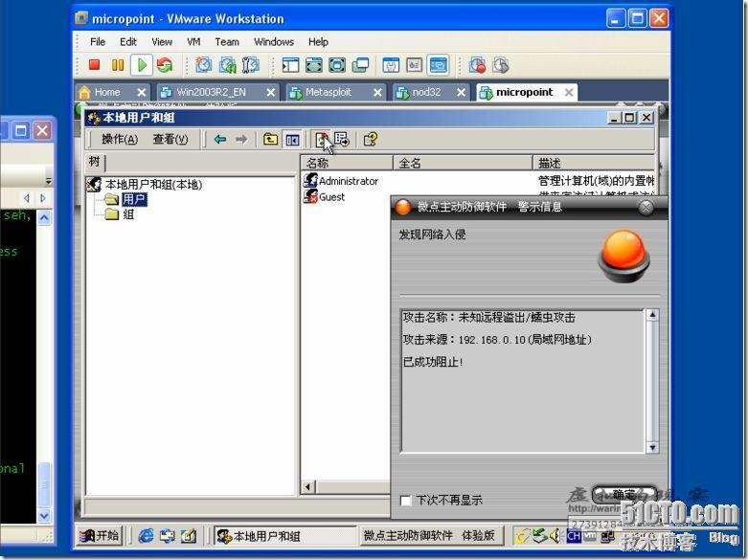Take a VMware snapshot
The width and height of the screenshot is (748, 560).
pos(204,65)
